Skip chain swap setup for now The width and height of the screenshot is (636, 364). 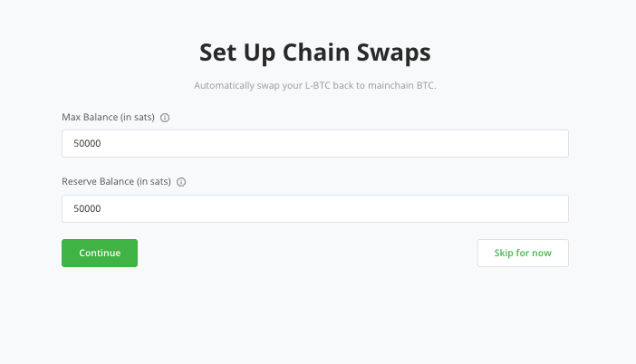click(523, 254)
